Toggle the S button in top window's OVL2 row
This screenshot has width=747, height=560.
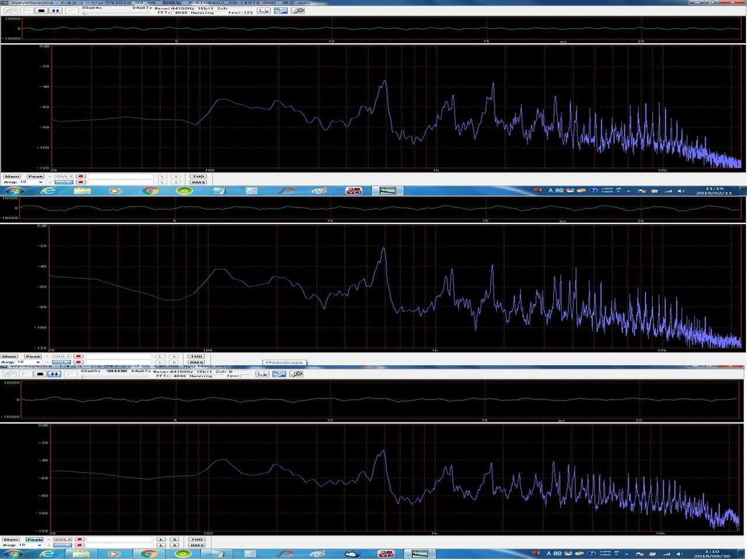[x=175, y=182]
